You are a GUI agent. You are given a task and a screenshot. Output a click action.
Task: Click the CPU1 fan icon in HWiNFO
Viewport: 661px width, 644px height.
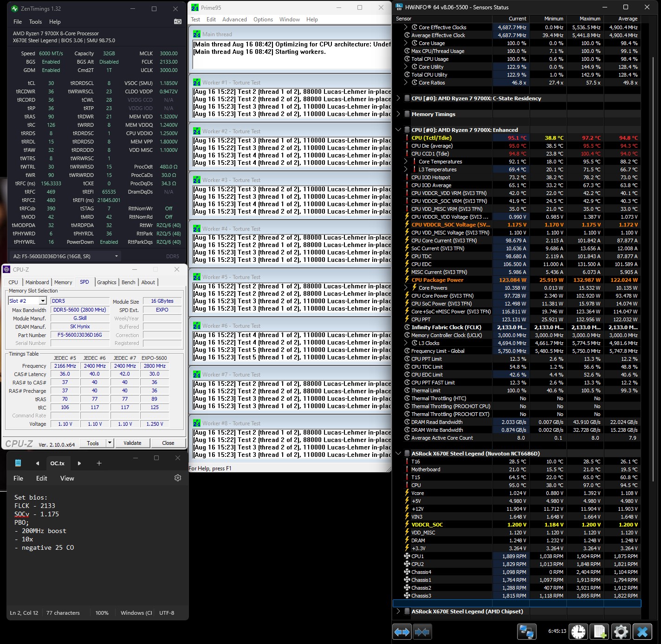click(407, 556)
